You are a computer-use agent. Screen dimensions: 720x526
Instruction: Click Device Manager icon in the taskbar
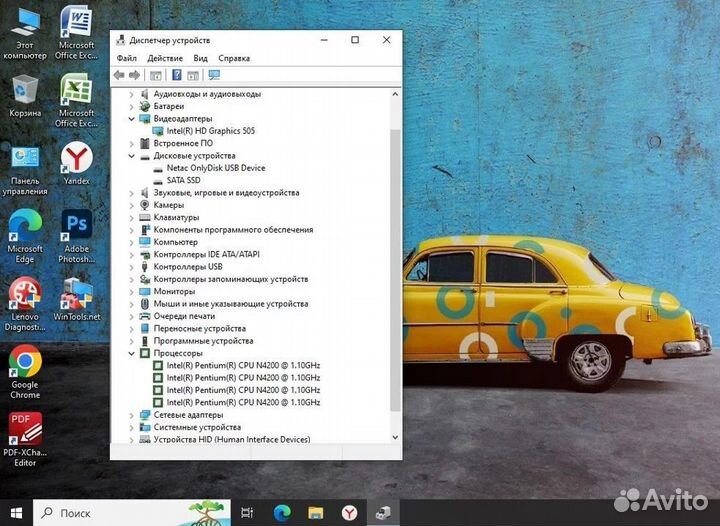[383, 513]
